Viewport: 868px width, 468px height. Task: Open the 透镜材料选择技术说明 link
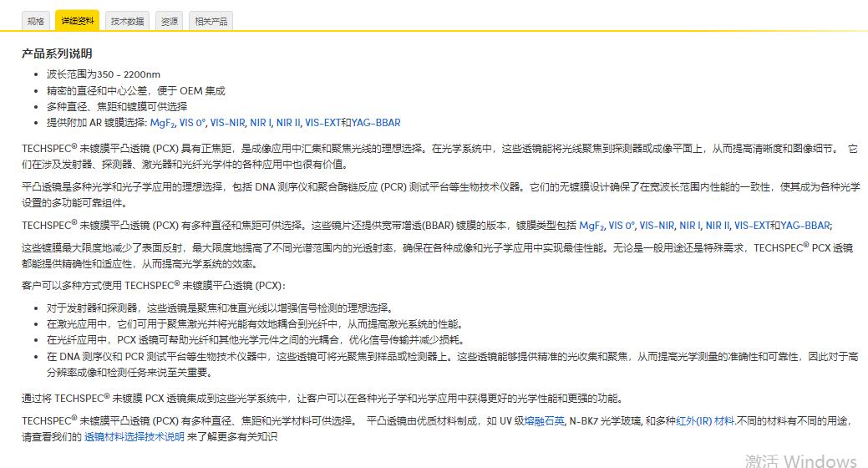click(134, 437)
